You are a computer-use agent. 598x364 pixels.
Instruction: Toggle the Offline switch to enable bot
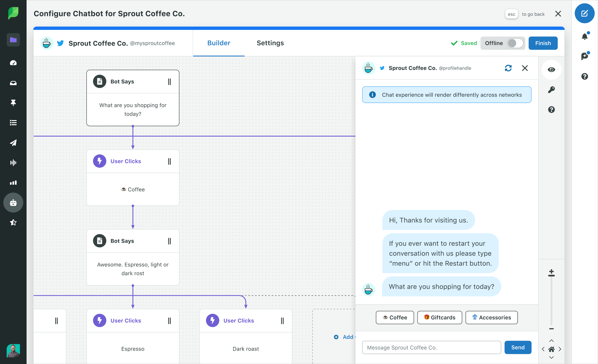pos(514,43)
